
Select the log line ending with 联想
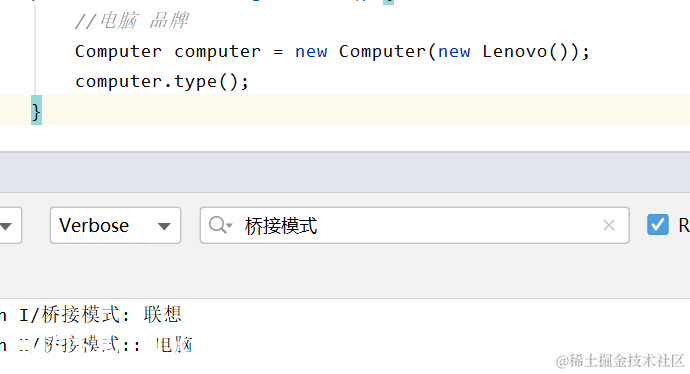(91, 315)
